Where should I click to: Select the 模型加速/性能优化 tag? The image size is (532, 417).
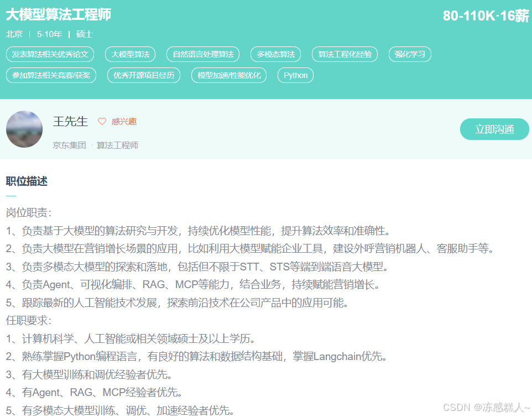click(228, 75)
